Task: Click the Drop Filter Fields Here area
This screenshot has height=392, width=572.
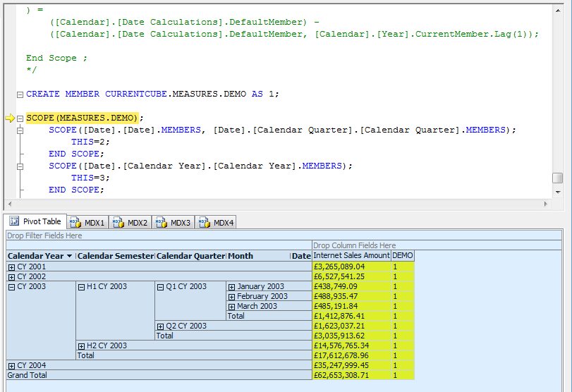Action: click(284, 235)
